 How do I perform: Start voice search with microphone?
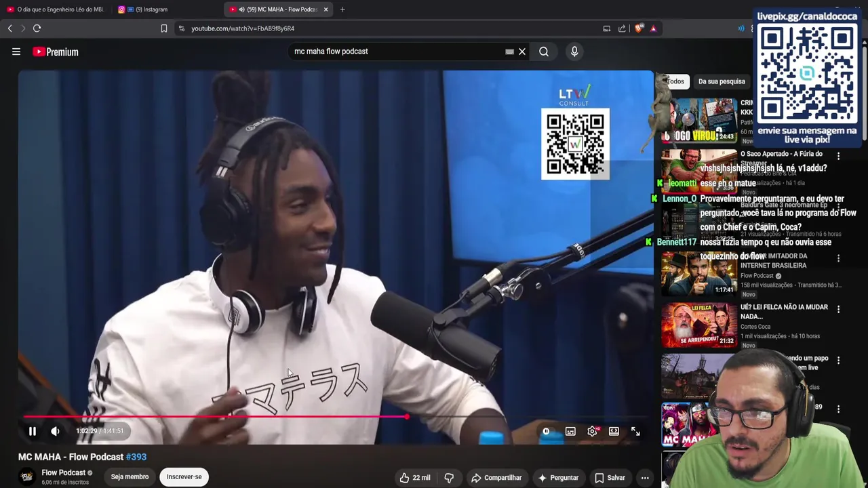point(574,52)
